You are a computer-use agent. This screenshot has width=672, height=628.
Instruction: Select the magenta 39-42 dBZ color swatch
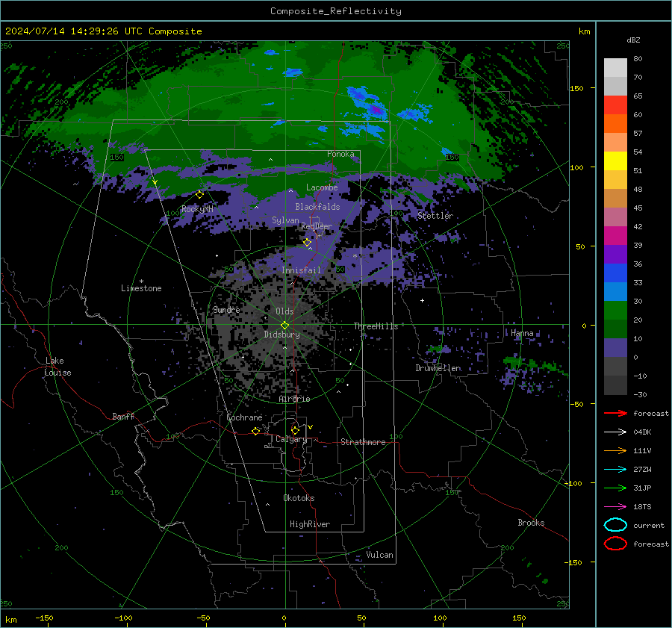pos(615,236)
